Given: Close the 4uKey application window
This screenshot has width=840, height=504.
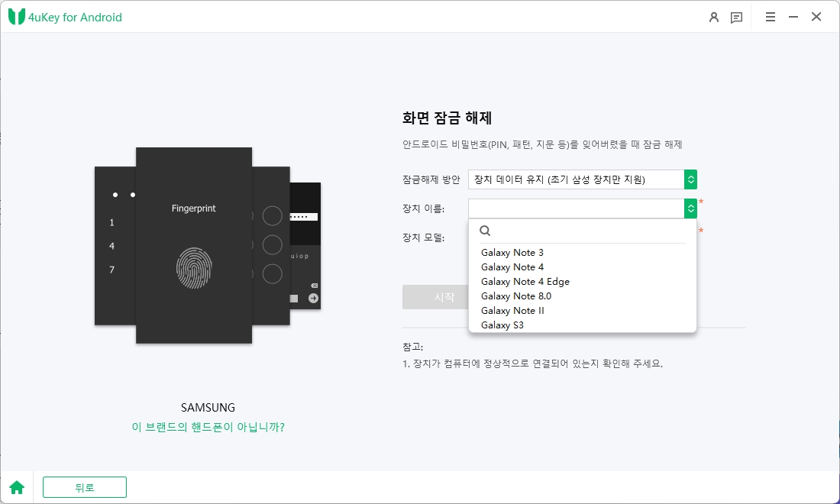Looking at the screenshot, I should tap(816, 17).
